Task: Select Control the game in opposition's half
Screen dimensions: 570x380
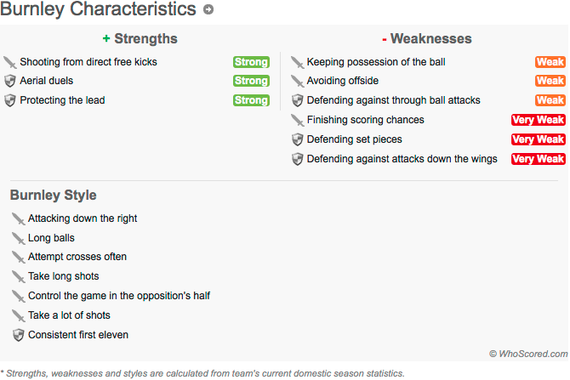Action: pos(119,296)
